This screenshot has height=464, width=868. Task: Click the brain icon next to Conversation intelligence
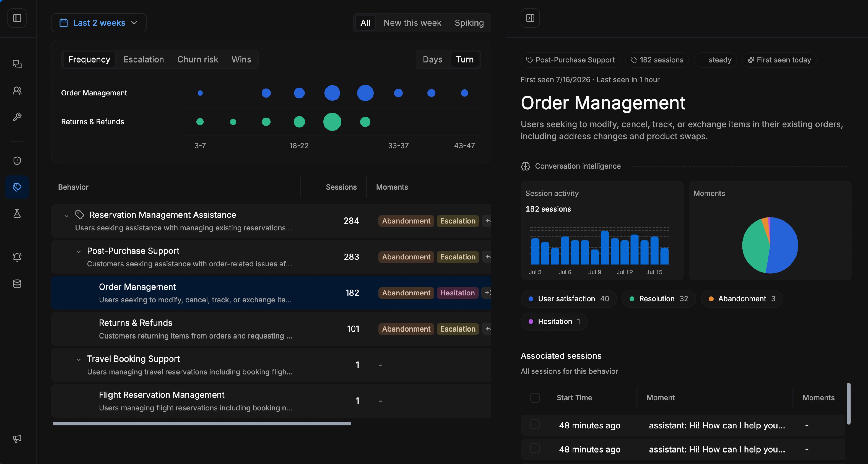click(x=525, y=166)
